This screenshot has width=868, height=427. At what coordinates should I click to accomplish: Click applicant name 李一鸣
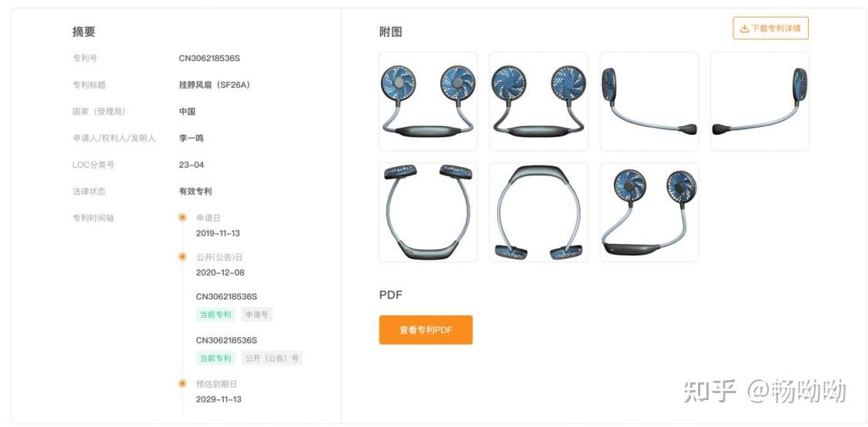tap(191, 138)
